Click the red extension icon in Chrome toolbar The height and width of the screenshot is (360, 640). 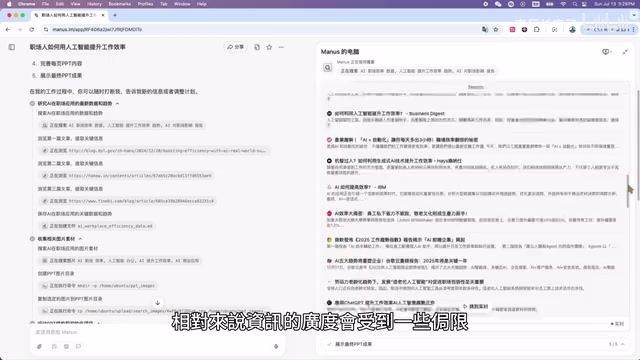pyautogui.click(x=512, y=29)
